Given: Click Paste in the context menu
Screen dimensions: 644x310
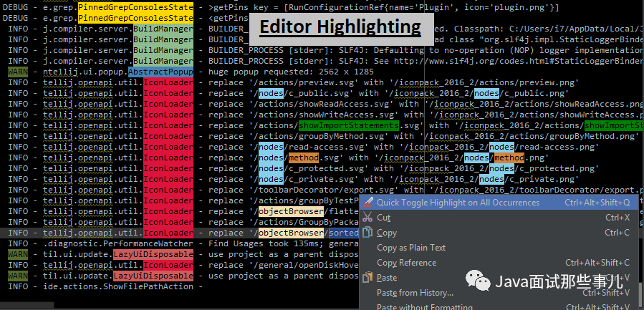Looking at the screenshot, I should tap(499, 278).
